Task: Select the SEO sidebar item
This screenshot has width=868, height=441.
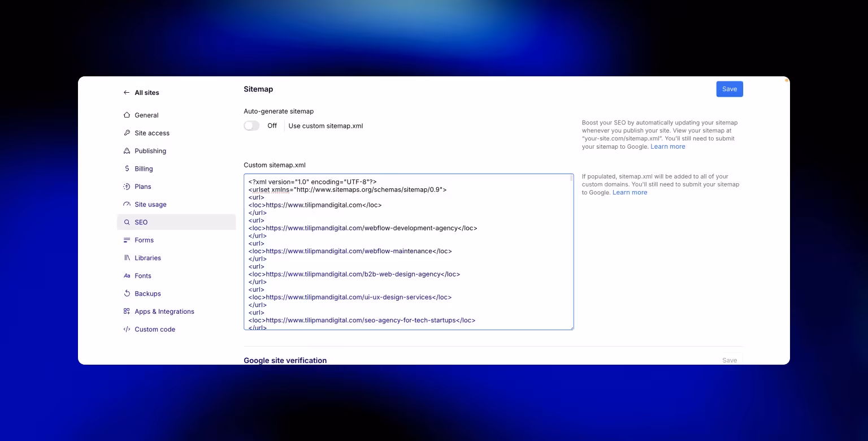Action: [x=176, y=222]
